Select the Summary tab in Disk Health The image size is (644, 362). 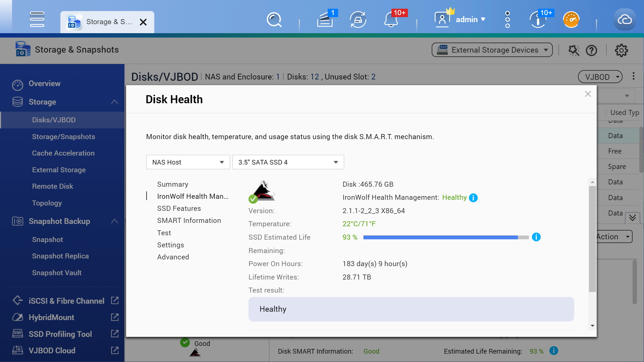(x=172, y=184)
